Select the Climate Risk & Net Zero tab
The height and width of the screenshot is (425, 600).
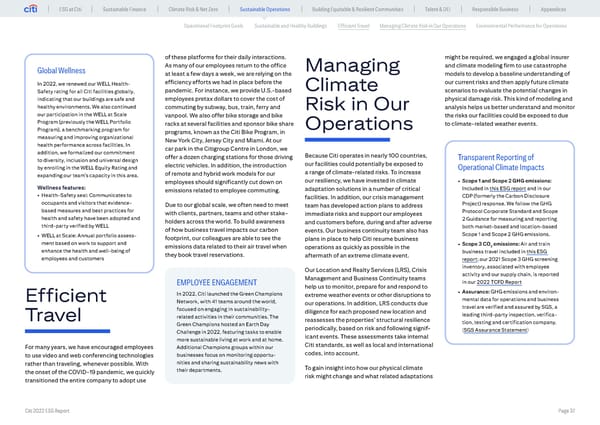coord(198,10)
